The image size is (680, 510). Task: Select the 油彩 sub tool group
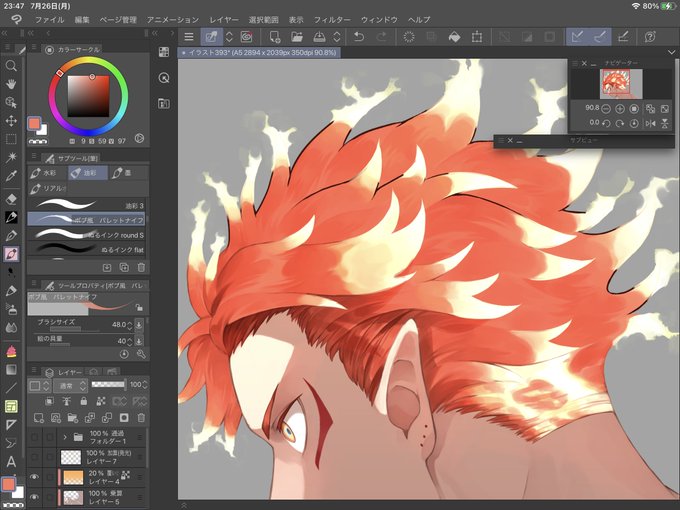tap(88, 173)
